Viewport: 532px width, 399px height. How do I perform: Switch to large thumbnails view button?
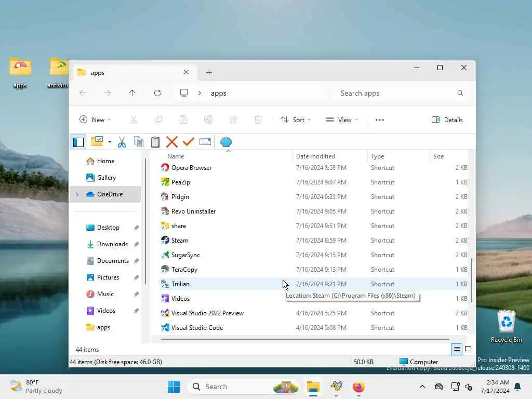tap(468, 349)
